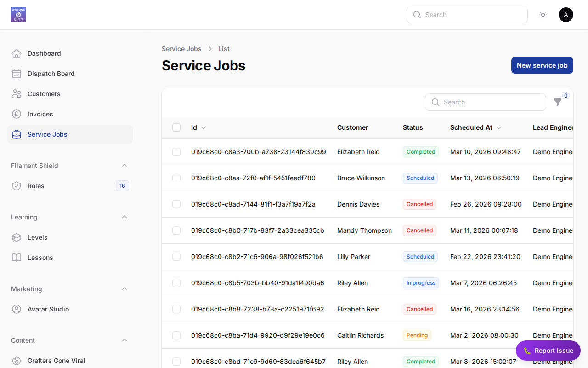Click the Roles shield icon
This screenshot has width=588, height=368.
(x=17, y=186)
